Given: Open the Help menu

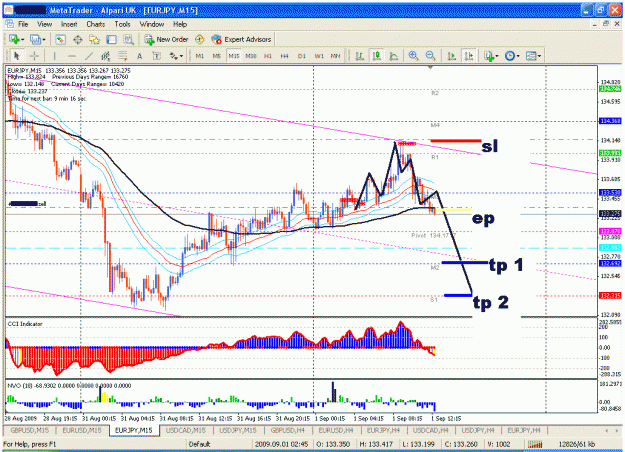Looking at the screenshot, I should pos(180,24).
